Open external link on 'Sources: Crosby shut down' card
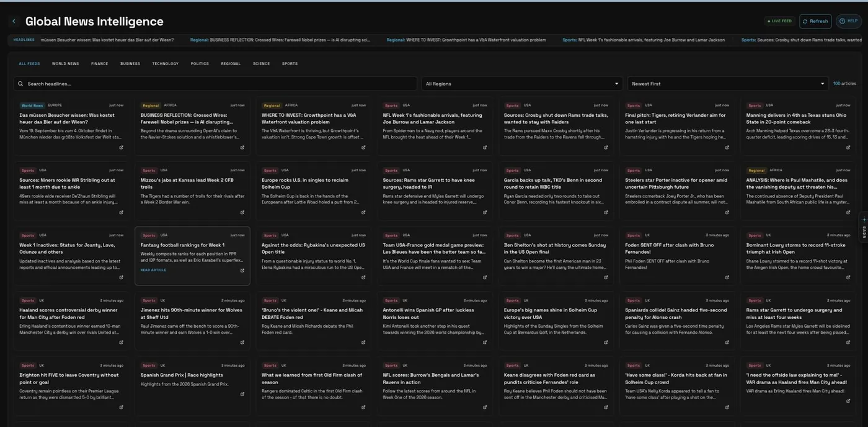 point(606,148)
